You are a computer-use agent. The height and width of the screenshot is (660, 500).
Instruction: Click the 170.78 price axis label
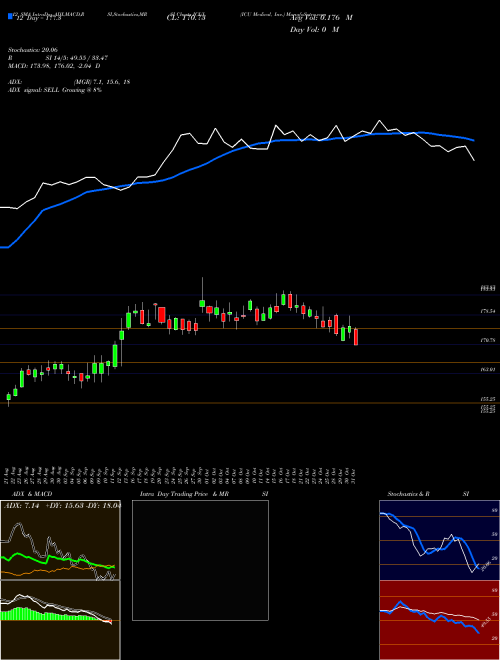coord(487,340)
